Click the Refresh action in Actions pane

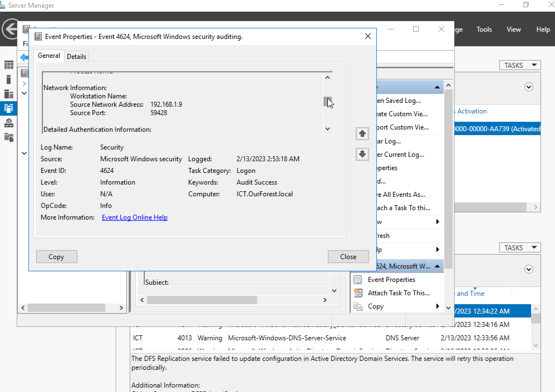pos(383,235)
